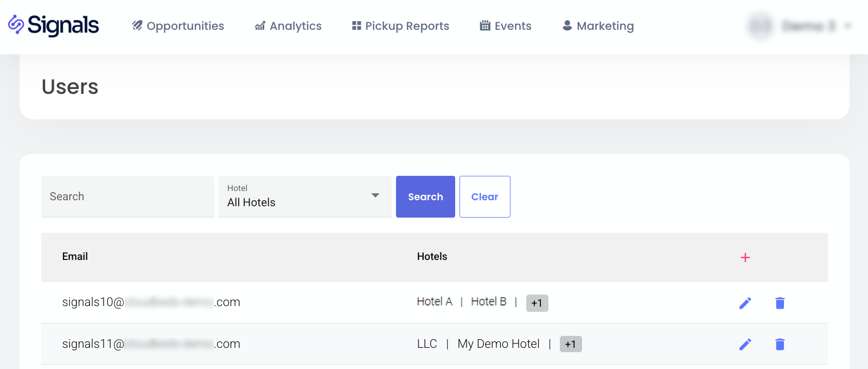868x369 pixels.
Task: Expand the Hotel filter dropdown
Action: (x=305, y=196)
